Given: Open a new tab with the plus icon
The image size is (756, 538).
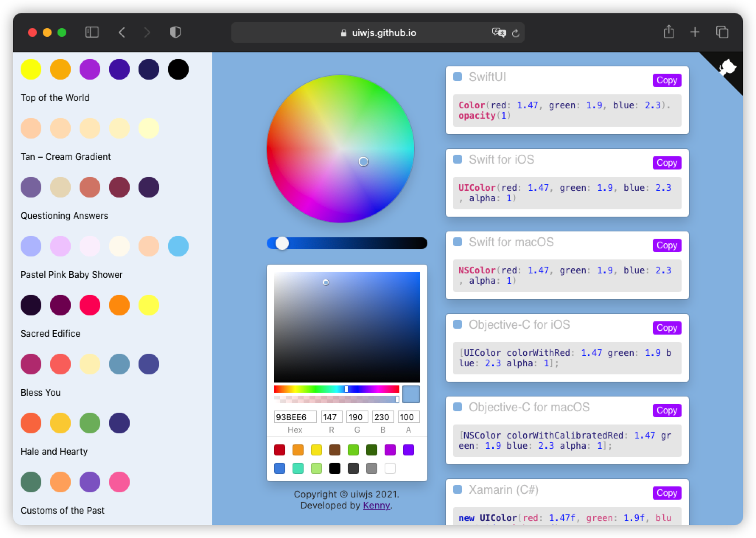Looking at the screenshot, I should click(x=695, y=32).
